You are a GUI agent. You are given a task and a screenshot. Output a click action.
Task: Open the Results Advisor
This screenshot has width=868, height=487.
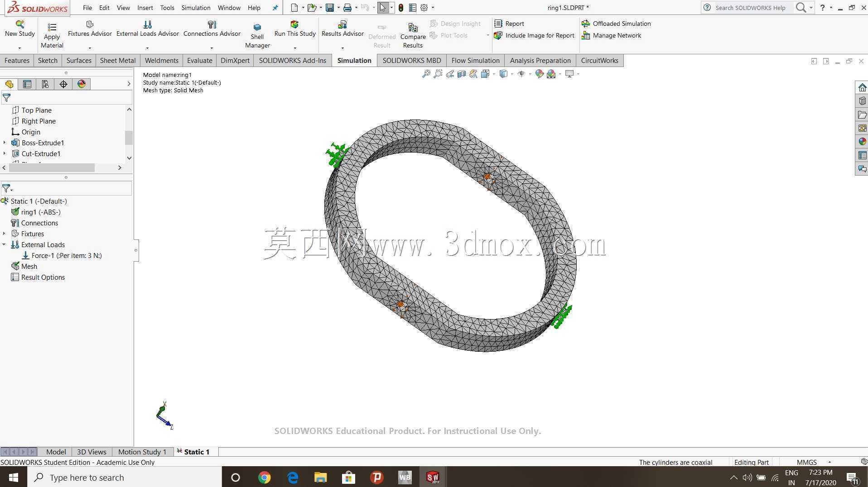click(342, 29)
